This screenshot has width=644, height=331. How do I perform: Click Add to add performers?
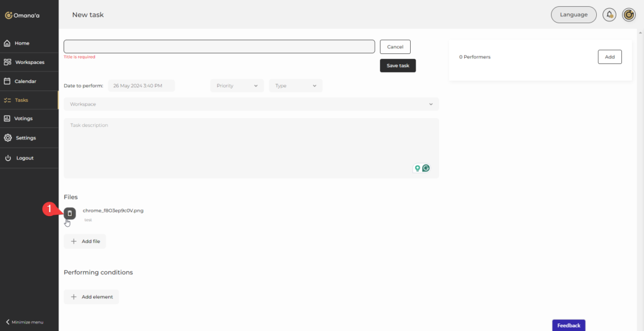point(609,57)
